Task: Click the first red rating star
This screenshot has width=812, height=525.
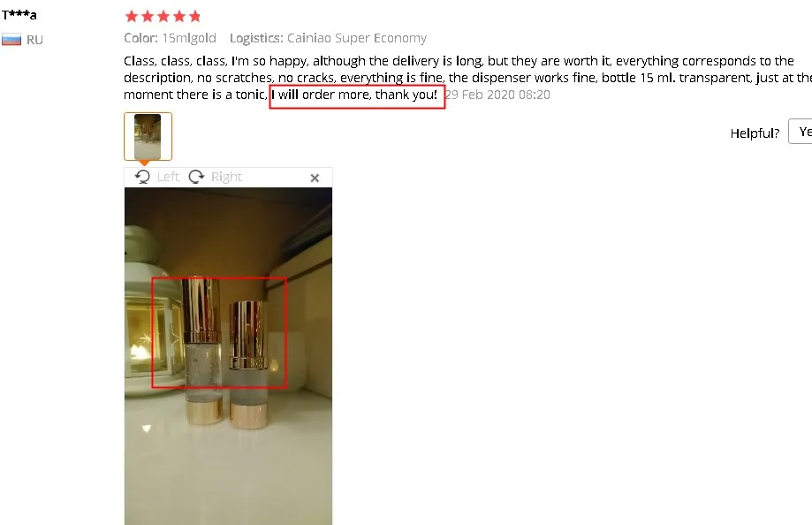Action: 132,17
